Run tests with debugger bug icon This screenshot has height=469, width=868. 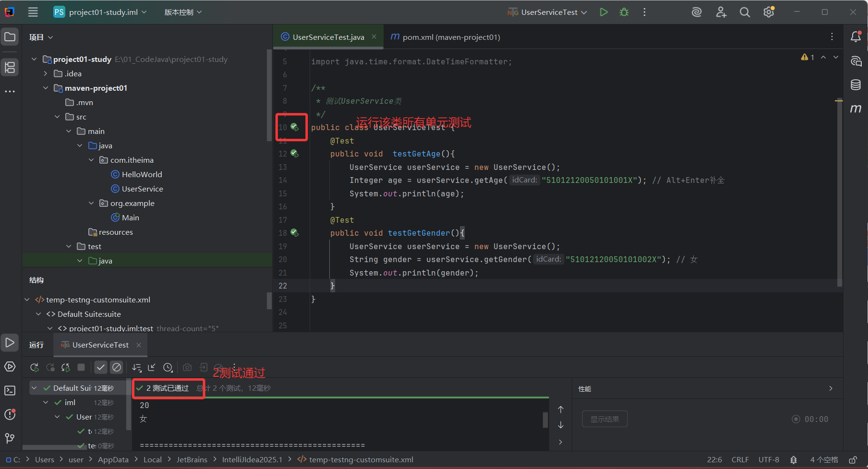[624, 12]
